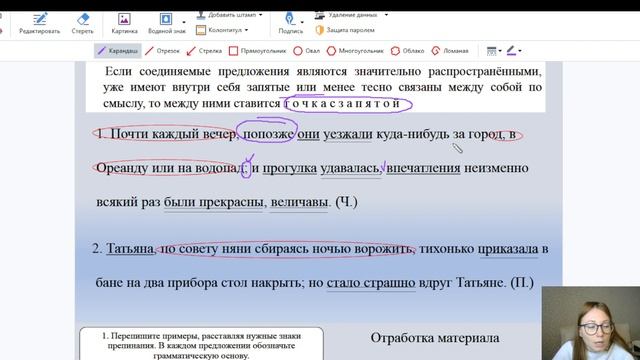Click Защита паролем password protection
Viewport: 640px width, 360px height.
point(345,30)
